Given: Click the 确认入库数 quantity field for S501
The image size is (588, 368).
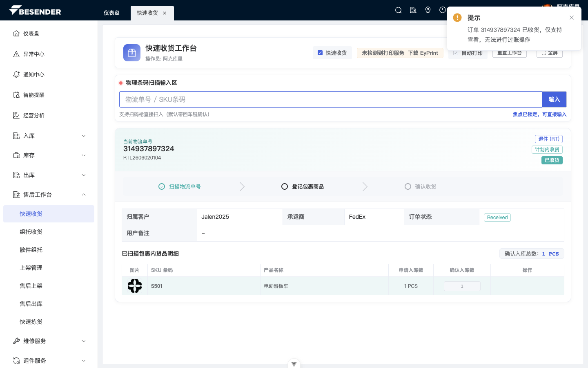Looking at the screenshot, I should tap(462, 286).
